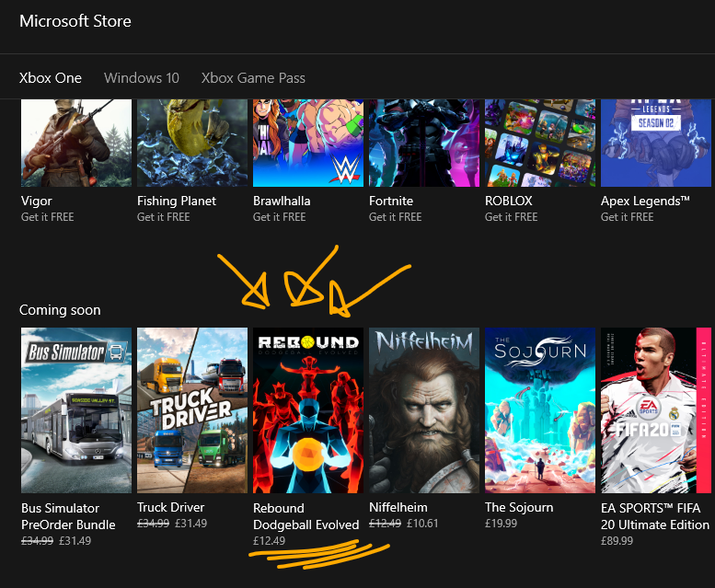Select the Fishing Planet title link

pyautogui.click(x=177, y=201)
